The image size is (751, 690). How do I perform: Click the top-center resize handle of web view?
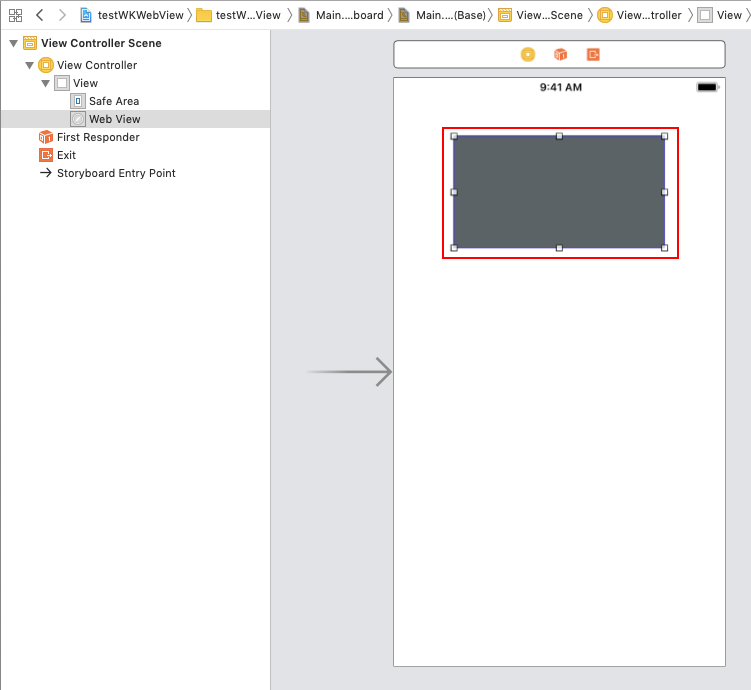[559, 136]
